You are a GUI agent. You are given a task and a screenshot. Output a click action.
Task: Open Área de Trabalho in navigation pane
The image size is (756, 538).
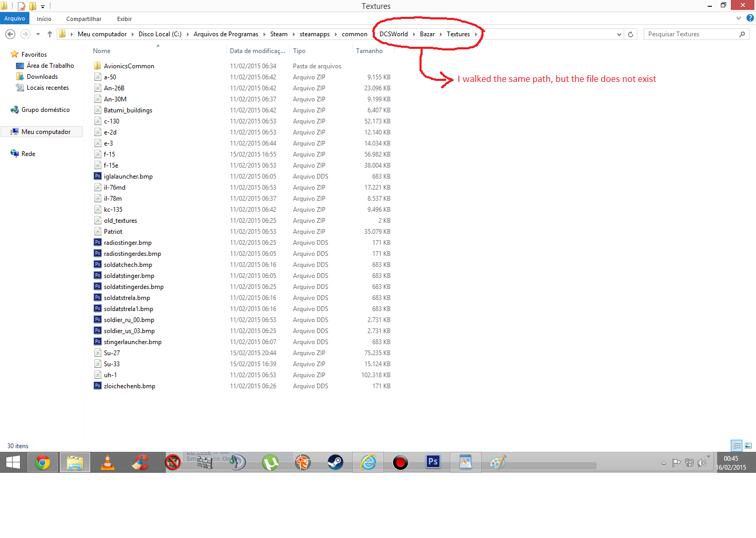coord(50,66)
